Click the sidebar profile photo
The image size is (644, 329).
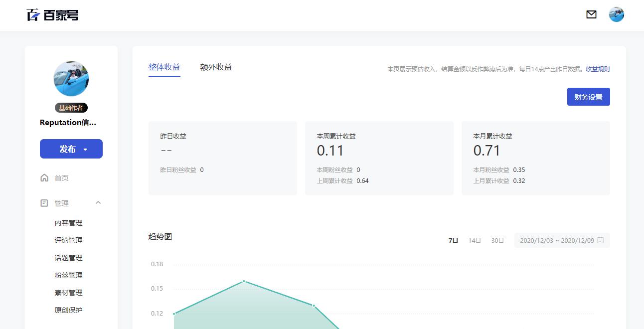click(x=71, y=78)
